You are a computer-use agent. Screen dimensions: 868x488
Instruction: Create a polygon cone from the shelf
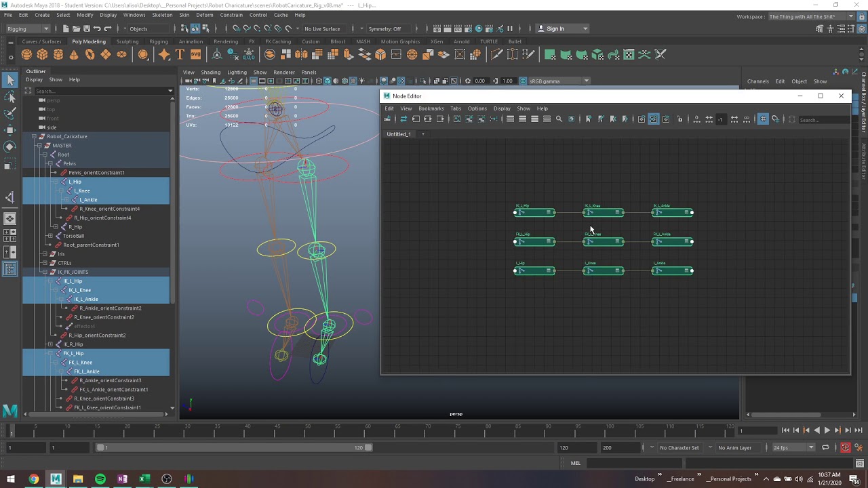(74, 54)
